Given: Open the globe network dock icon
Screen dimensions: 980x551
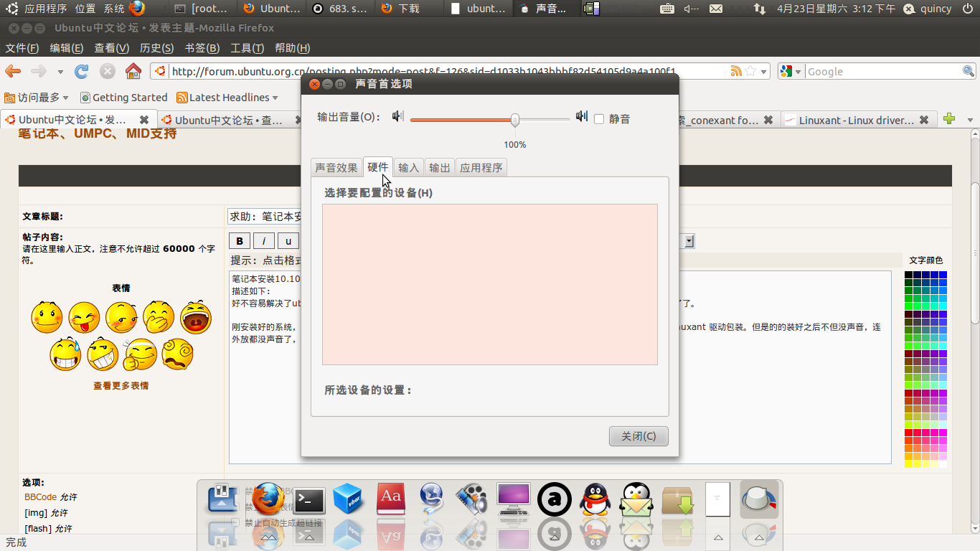Looking at the screenshot, I should point(431,499).
